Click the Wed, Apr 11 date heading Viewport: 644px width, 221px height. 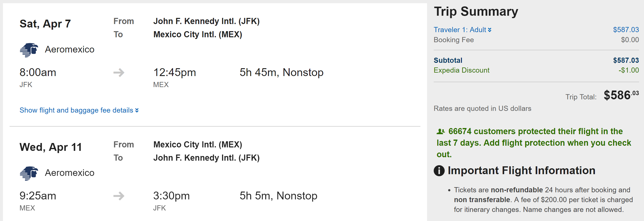[51, 147]
